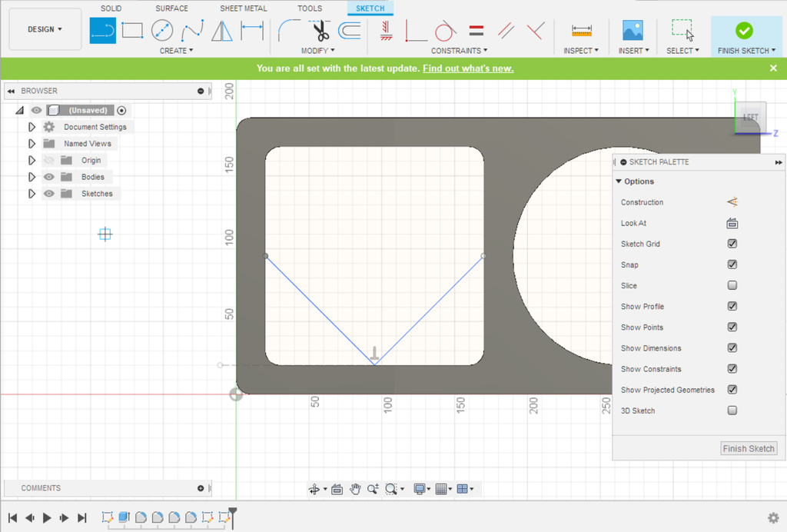This screenshot has height=532, width=787.
Task: Open the 'Find out what's new' link
Action: [468, 68]
